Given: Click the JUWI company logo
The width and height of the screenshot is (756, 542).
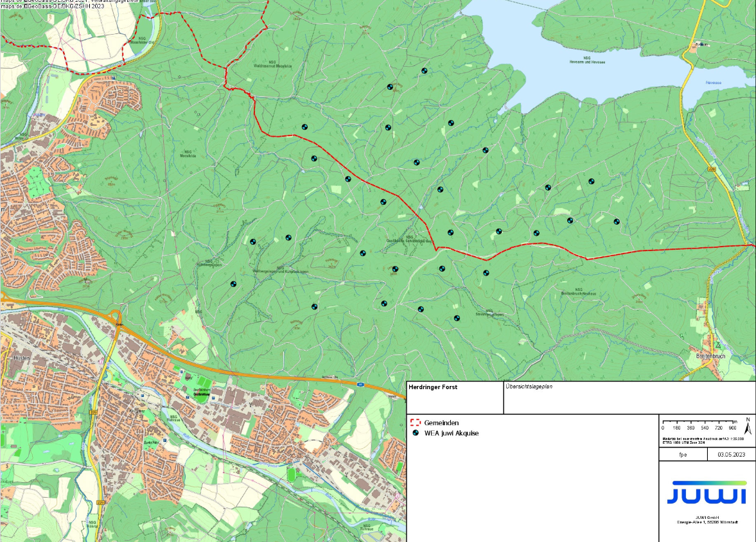Looking at the screenshot, I should 707,493.
